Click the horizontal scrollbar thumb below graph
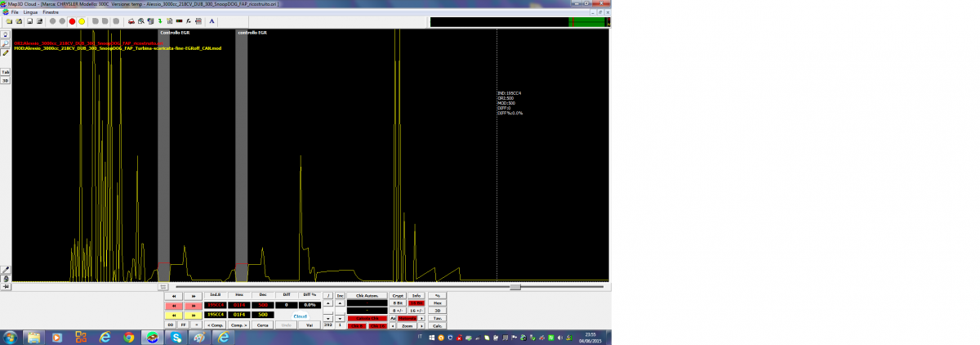980x345 pixels. tap(515, 286)
